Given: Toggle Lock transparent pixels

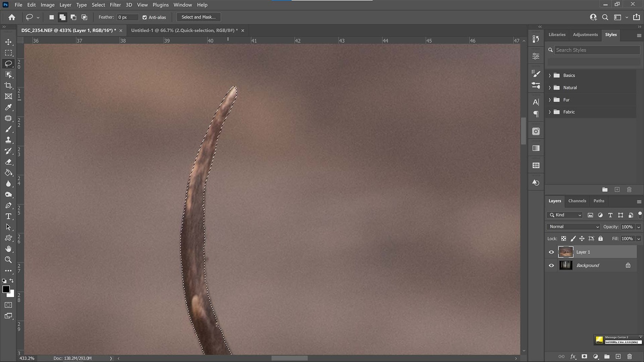Looking at the screenshot, I should pos(563,239).
